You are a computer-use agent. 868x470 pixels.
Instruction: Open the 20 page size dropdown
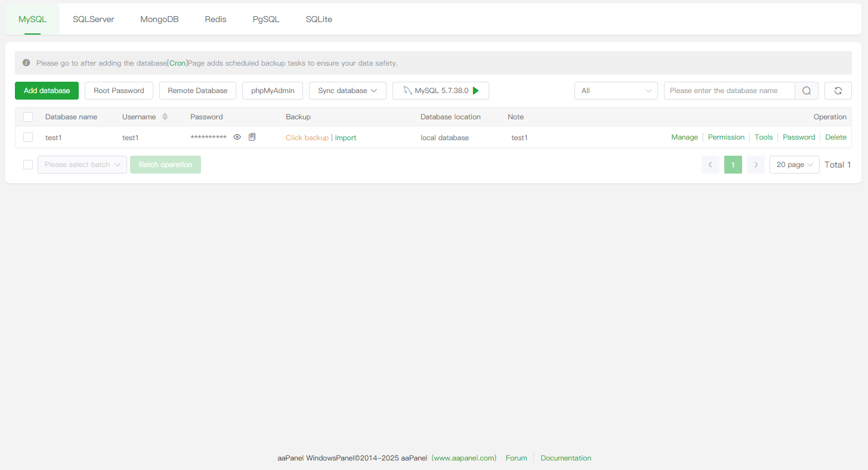(x=794, y=165)
